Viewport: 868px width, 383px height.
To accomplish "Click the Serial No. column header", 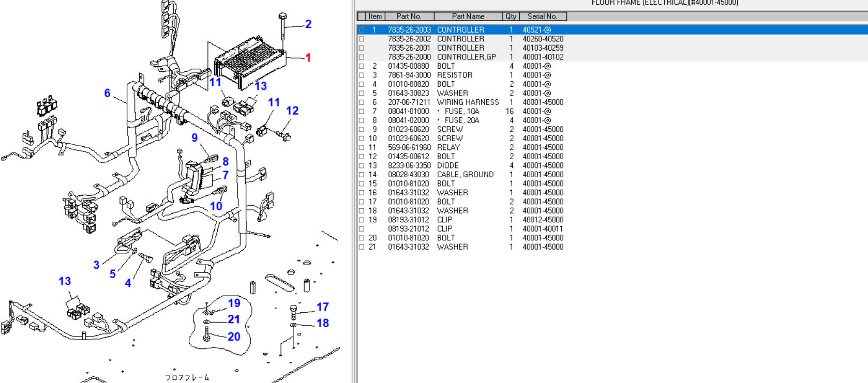I will click(x=542, y=17).
